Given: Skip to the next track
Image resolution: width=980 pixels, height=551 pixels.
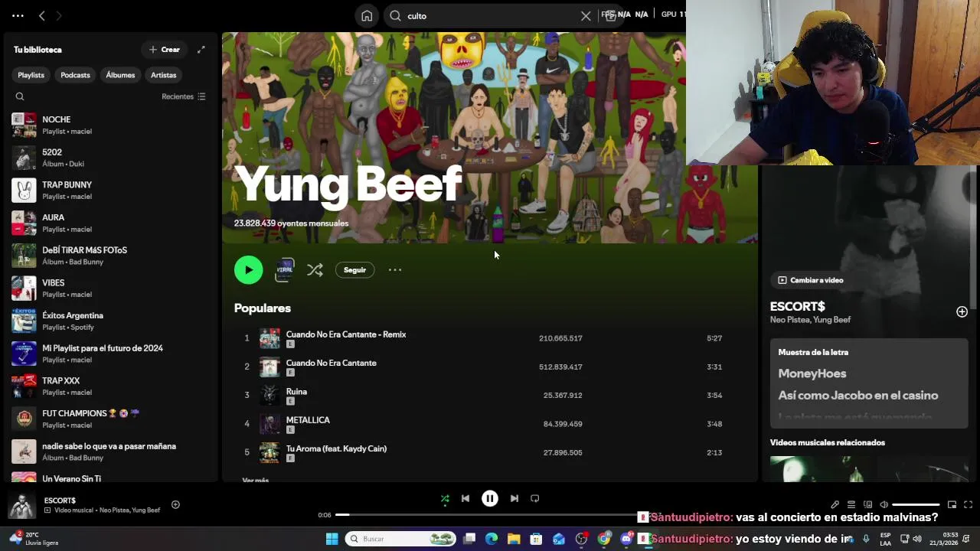Looking at the screenshot, I should [514, 498].
